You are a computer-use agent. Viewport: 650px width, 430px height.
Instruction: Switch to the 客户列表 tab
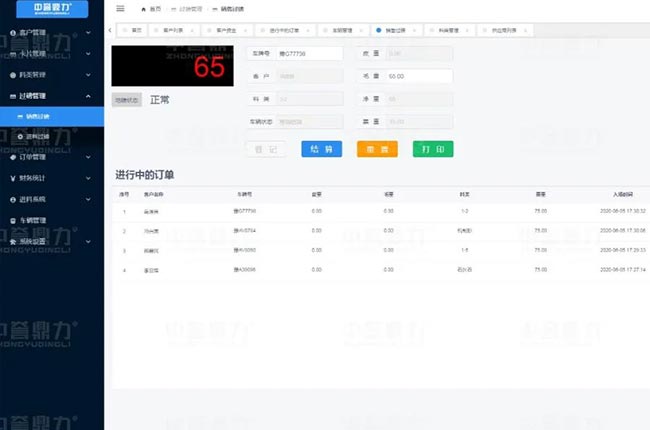pos(173,30)
